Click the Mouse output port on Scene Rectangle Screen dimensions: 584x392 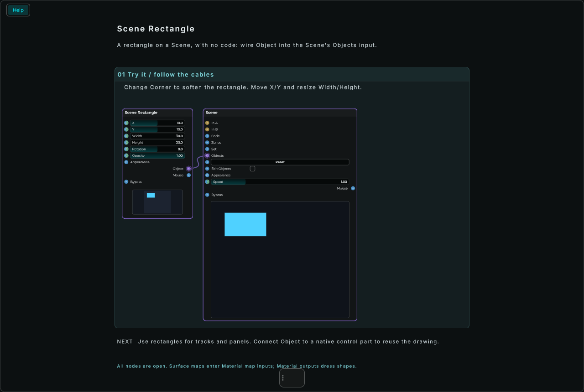pos(189,175)
